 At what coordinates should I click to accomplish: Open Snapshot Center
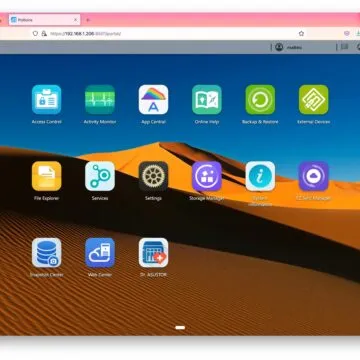point(47,253)
